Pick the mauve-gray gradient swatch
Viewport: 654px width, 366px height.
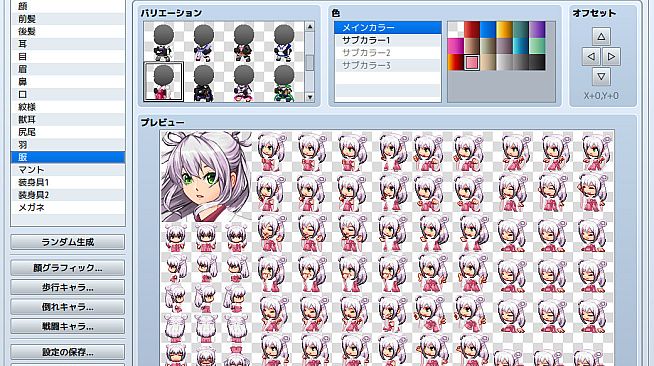(x=504, y=46)
